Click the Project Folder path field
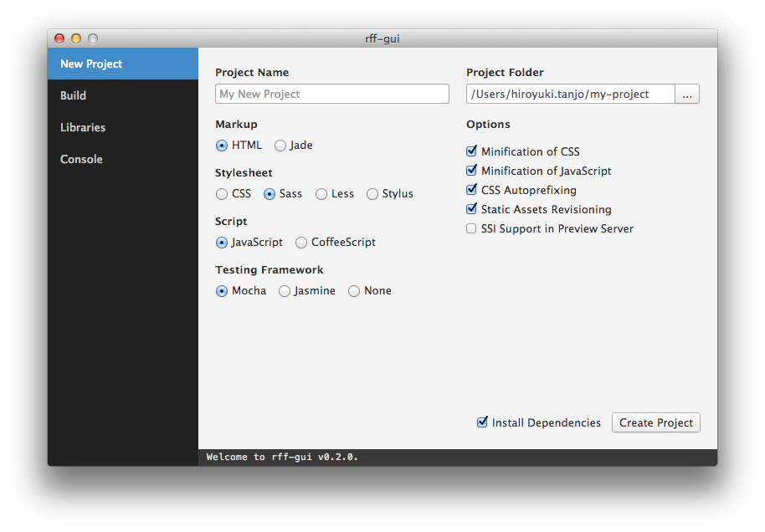The image size is (765, 532). click(570, 94)
